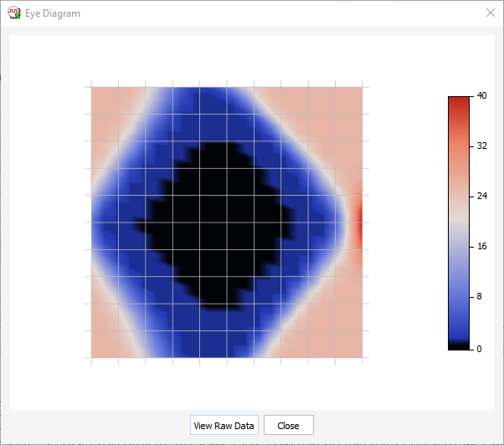
Task: Select the 24 tick label on the color legend
Action: (481, 197)
